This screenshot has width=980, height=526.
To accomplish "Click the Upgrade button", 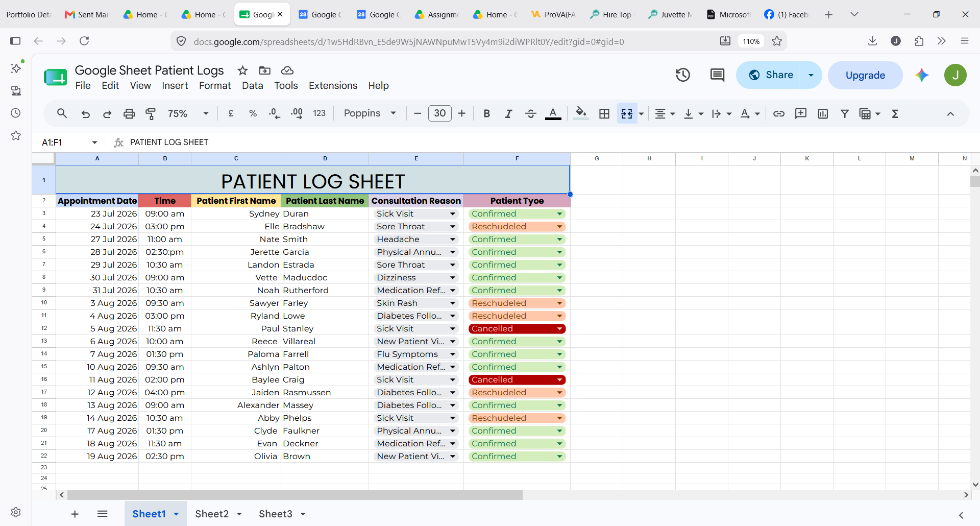I will [865, 75].
